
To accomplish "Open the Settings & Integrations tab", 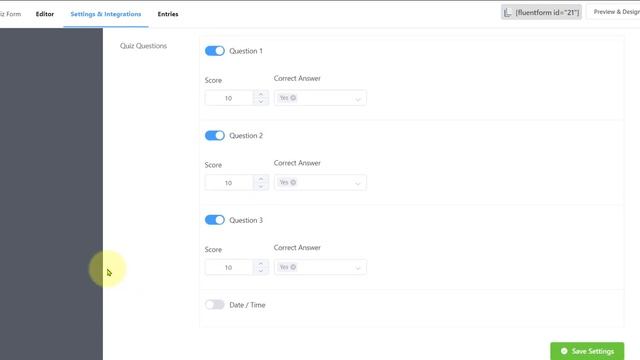I will tap(106, 14).
